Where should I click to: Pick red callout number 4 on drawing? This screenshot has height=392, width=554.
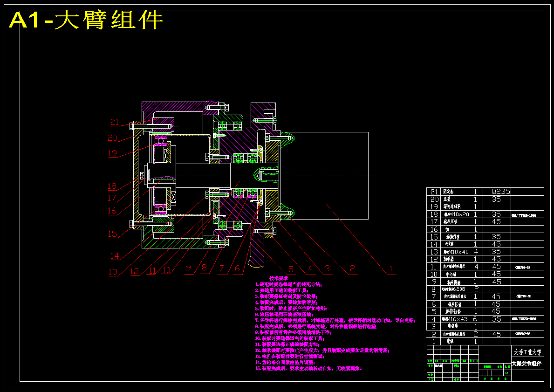[310, 268]
